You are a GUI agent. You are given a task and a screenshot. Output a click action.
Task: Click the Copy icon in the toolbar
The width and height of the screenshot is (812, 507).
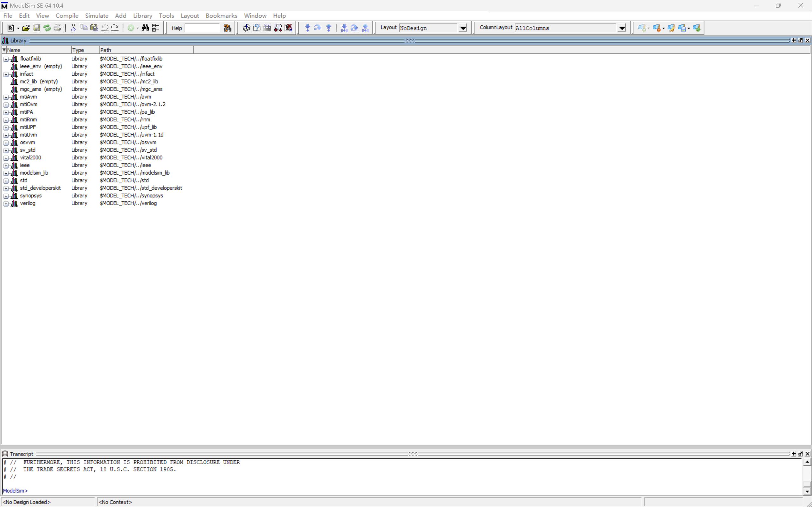click(84, 28)
